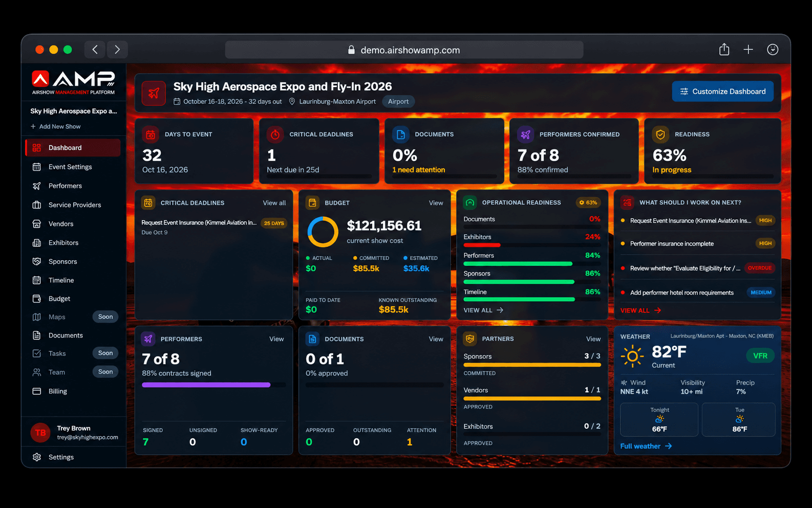Click the Documents page sidebar icon
812x508 pixels.
click(x=37, y=335)
